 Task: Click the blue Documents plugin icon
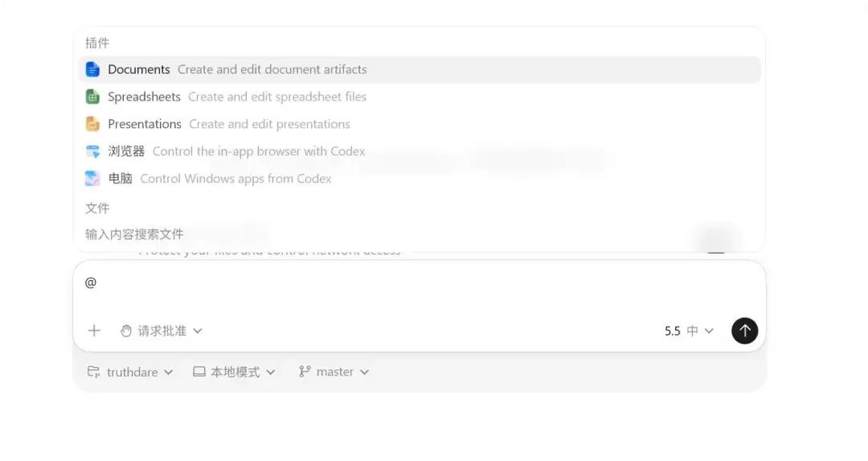pyautogui.click(x=92, y=69)
